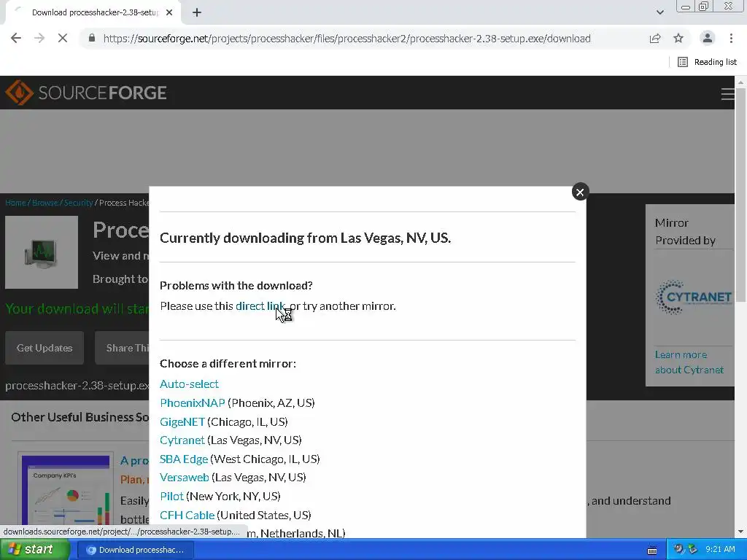747x560 pixels.
Task: Click the Download processhacker taskbar button
Action: [x=136, y=550]
